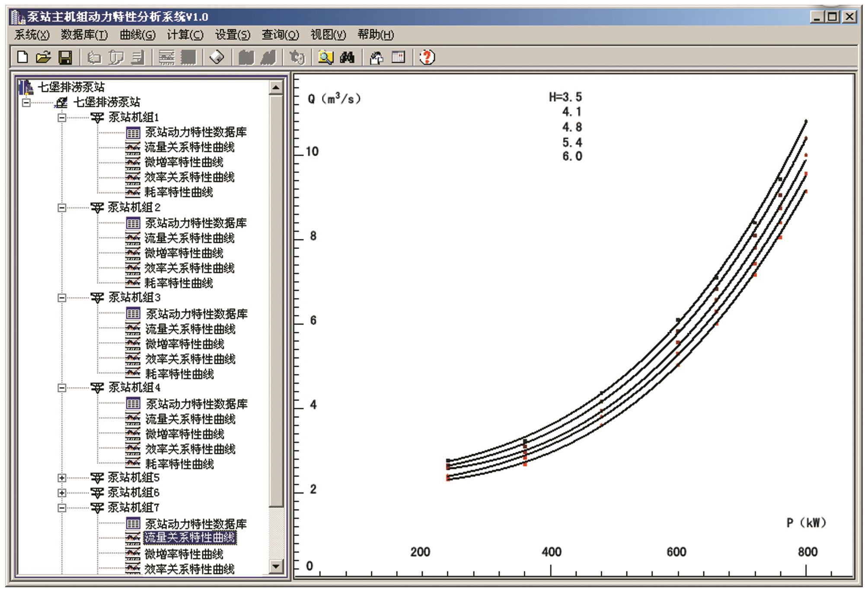Expand the 泵站机组6 tree node
868x592 pixels.
62,493
